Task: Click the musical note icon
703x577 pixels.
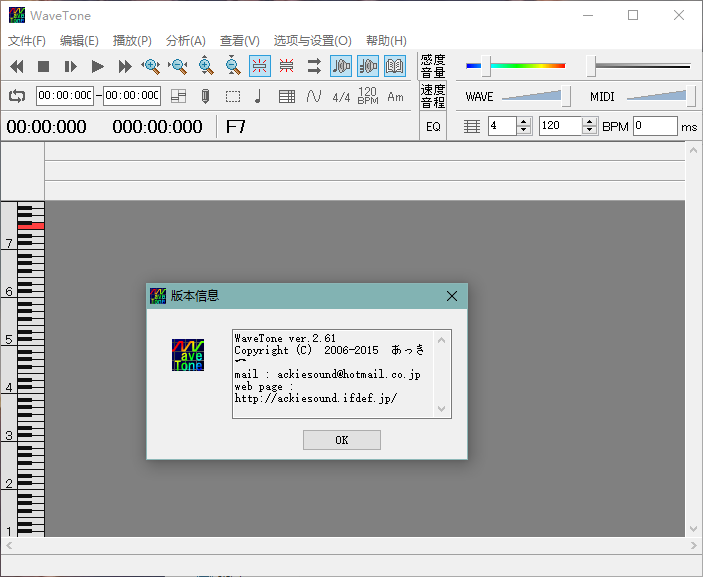Action: (x=259, y=96)
